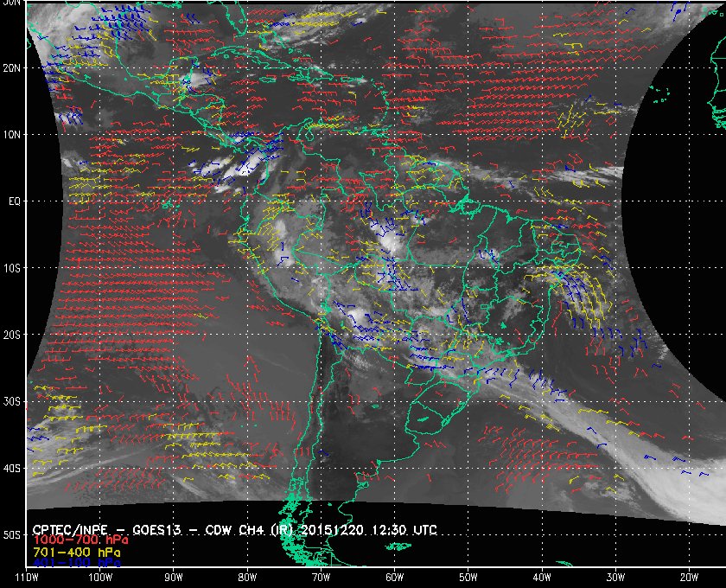Click the 30S latitude label
Viewport: 726px width, 588px height.
tap(11, 402)
